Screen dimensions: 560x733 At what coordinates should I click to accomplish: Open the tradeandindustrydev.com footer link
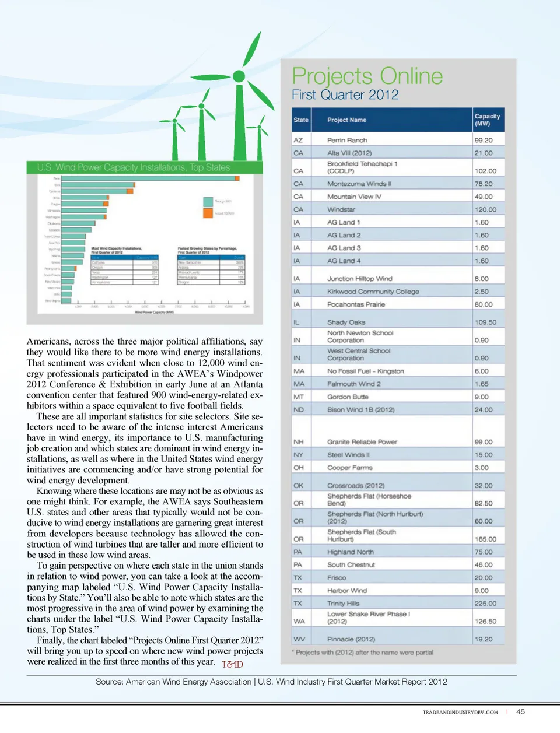[460, 712]
